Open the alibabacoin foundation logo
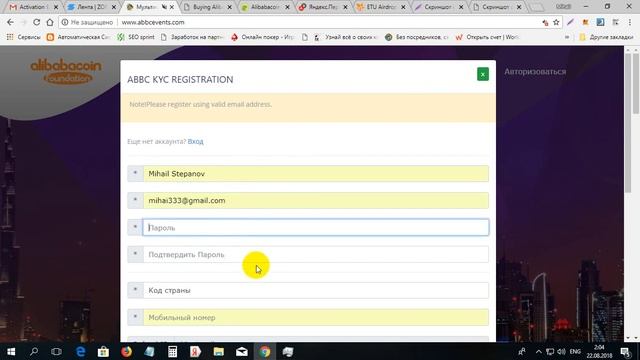Screen dimensions: 640x360 66,71
